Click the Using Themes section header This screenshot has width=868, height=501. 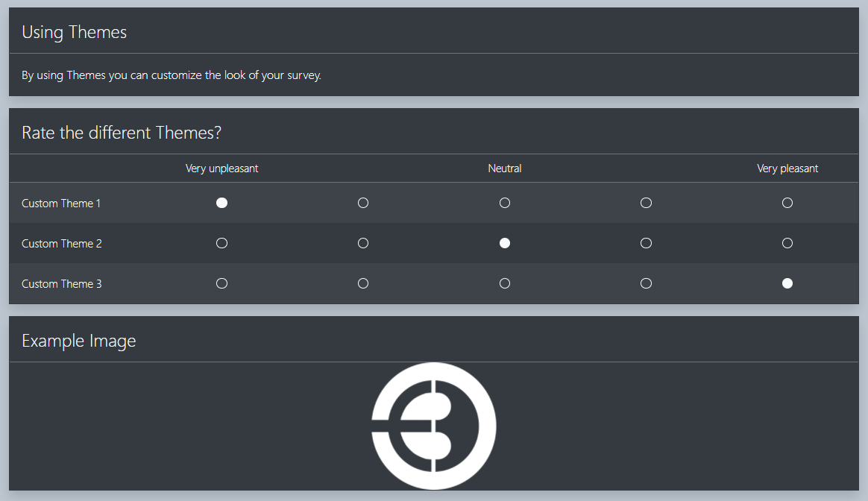tap(74, 32)
